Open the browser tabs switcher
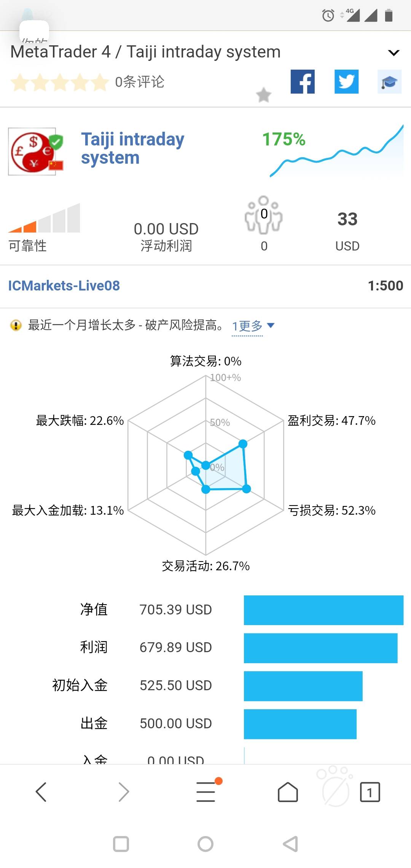This screenshot has width=411, height=868. click(x=370, y=792)
